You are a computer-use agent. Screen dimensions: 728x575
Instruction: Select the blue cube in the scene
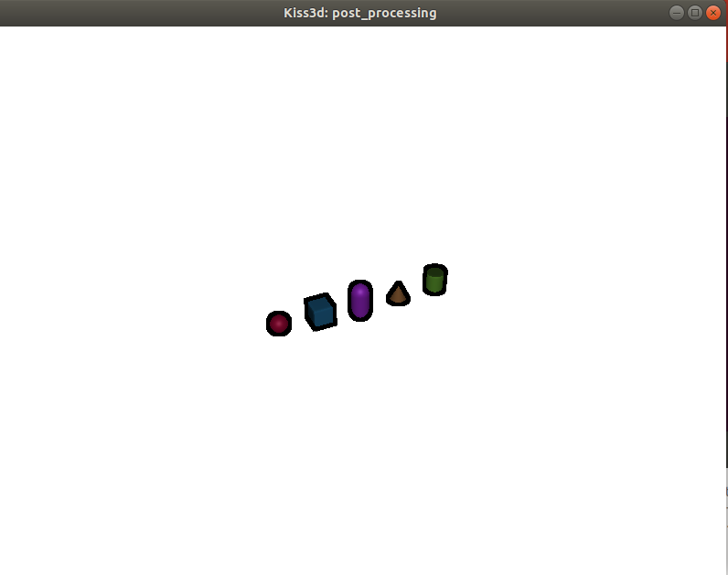coord(320,312)
